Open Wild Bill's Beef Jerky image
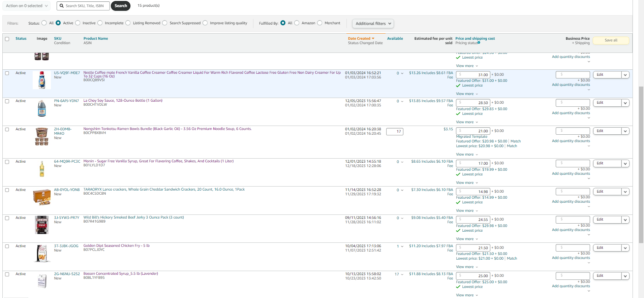Screen dimensions: 644x298 (x=42, y=225)
